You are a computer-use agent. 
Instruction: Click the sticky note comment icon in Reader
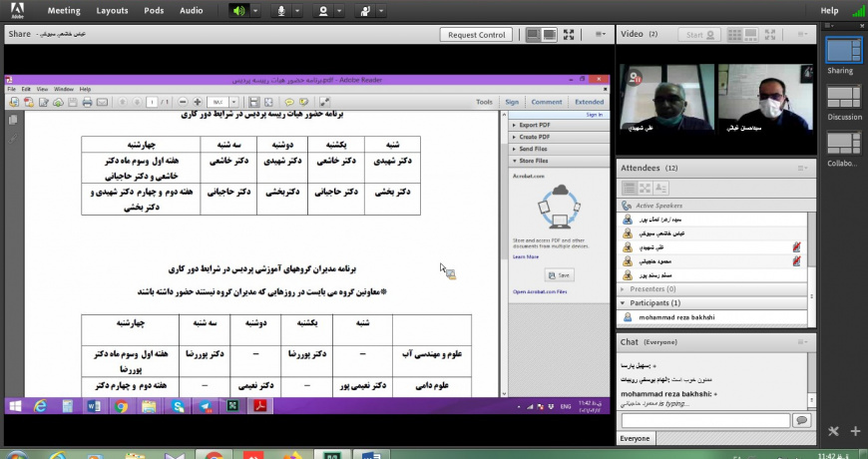pos(289,102)
